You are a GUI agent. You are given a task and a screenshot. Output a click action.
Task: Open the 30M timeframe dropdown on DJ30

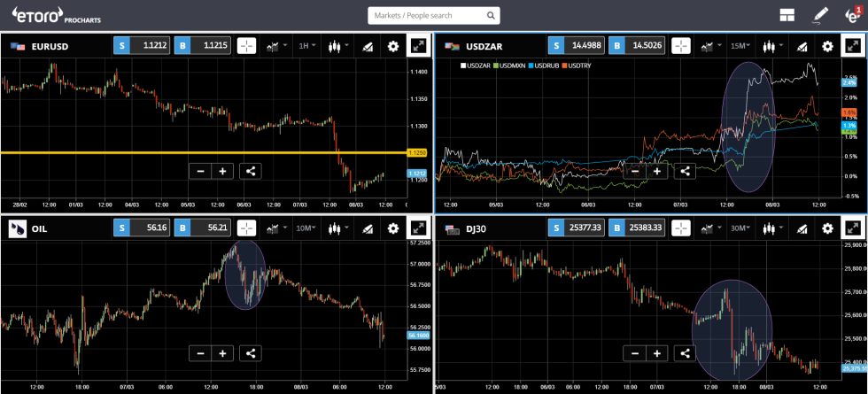tap(740, 228)
